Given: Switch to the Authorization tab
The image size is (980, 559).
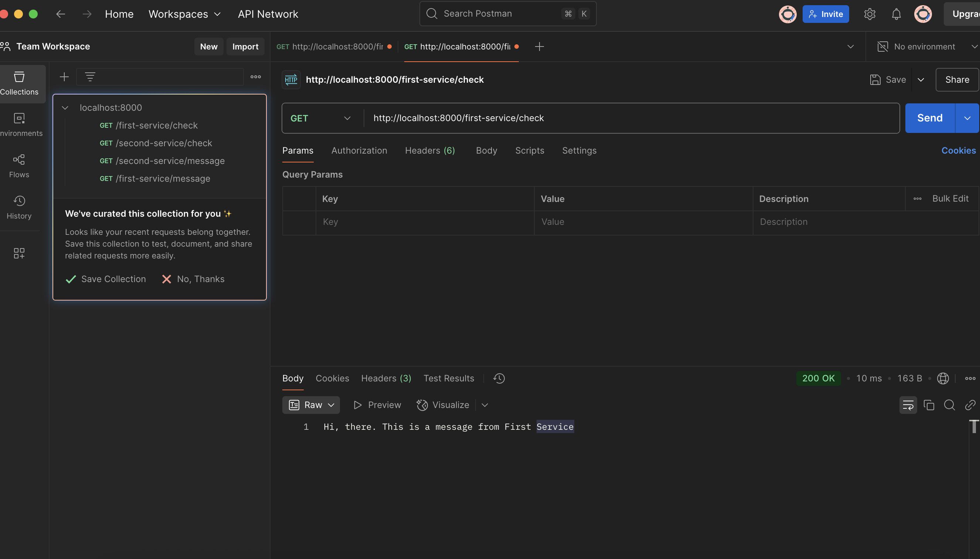Looking at the screenshot, I should [x=359, y=151].
